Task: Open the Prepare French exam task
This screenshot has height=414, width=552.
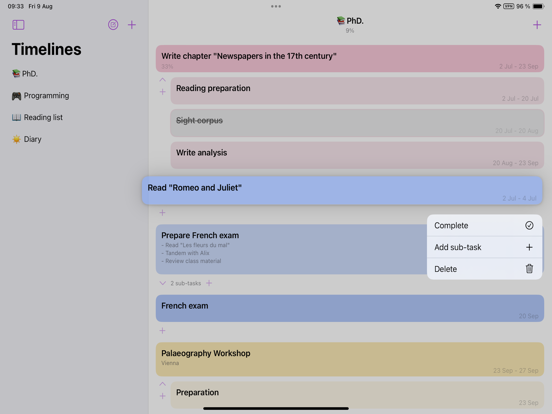Action: 291,249
